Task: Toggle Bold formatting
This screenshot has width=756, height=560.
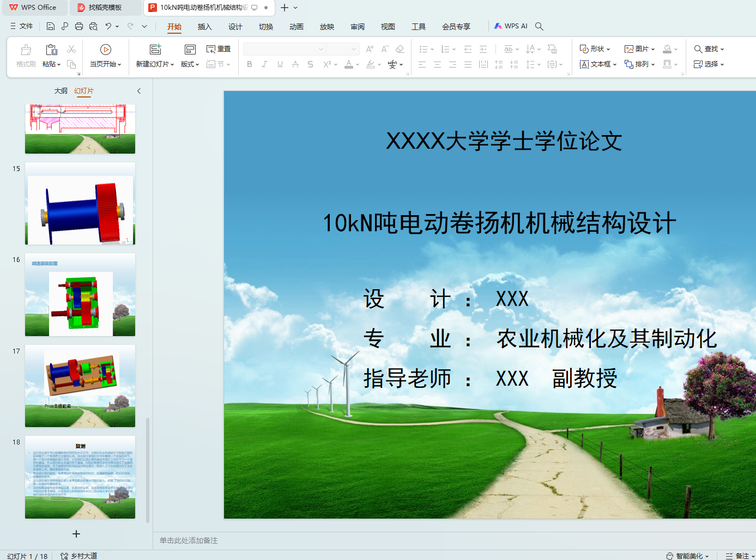Action: (250, 64)
